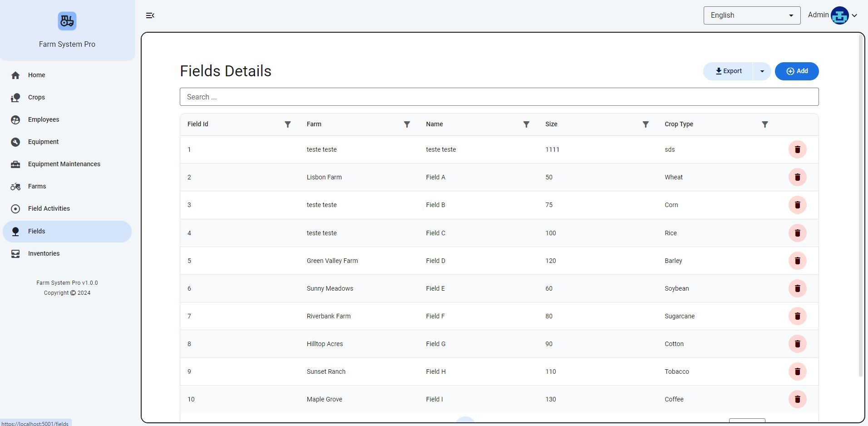Expand the Admin user menu chevron
Screen dimensions: 868x426
855,15
